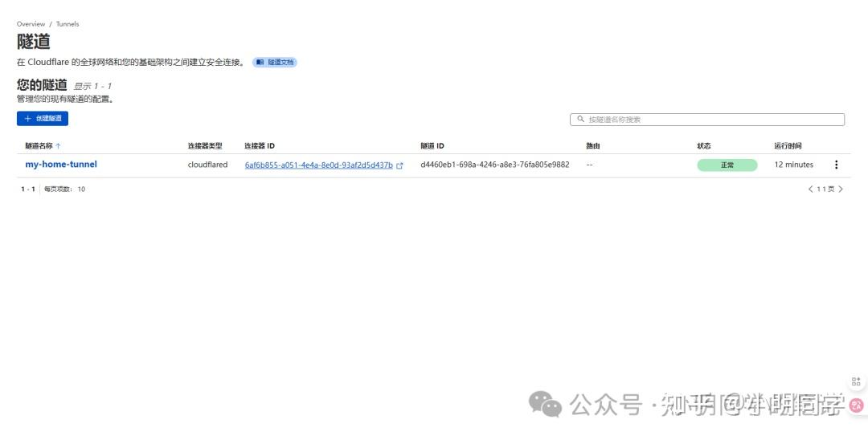Click the 路由 column header
Screen dimensions: 868x440
tap(593, 146)
